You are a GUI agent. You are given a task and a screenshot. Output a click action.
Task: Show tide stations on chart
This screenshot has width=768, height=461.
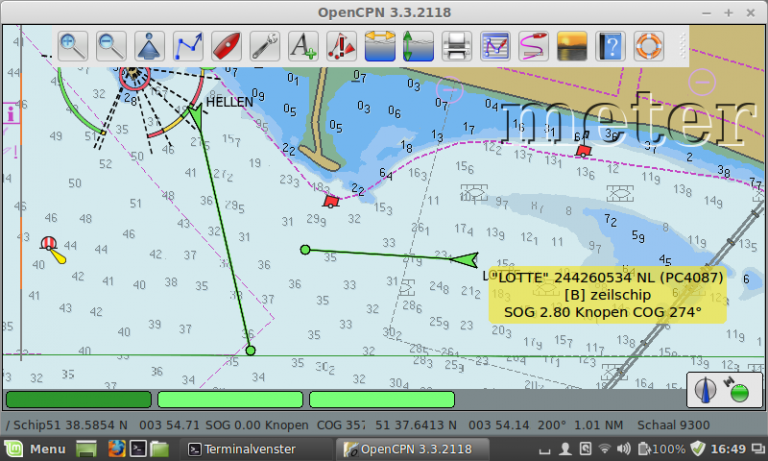click(x=418, y=46)
